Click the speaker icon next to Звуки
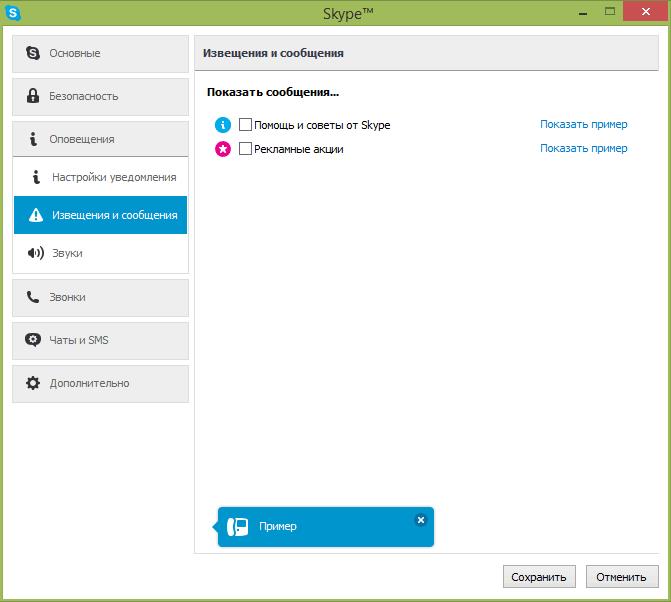Image resolution: width=671 pixels, height=602 pixels. click(x=35, y=253)
